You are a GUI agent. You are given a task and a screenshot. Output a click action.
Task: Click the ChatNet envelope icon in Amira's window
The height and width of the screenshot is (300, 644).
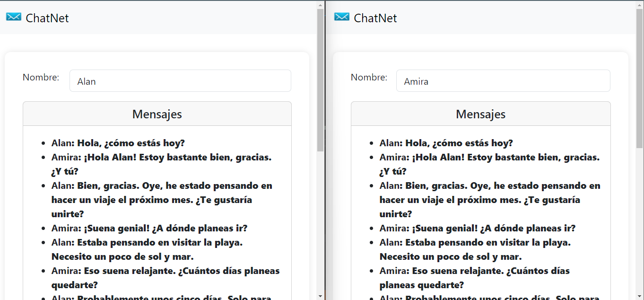pos(341,17)
